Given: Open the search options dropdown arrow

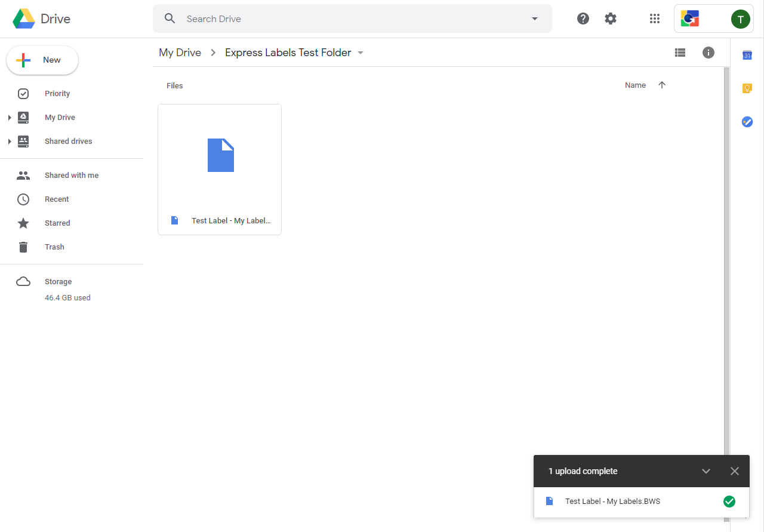Looking at the screenshot, I should pos(534,19).
